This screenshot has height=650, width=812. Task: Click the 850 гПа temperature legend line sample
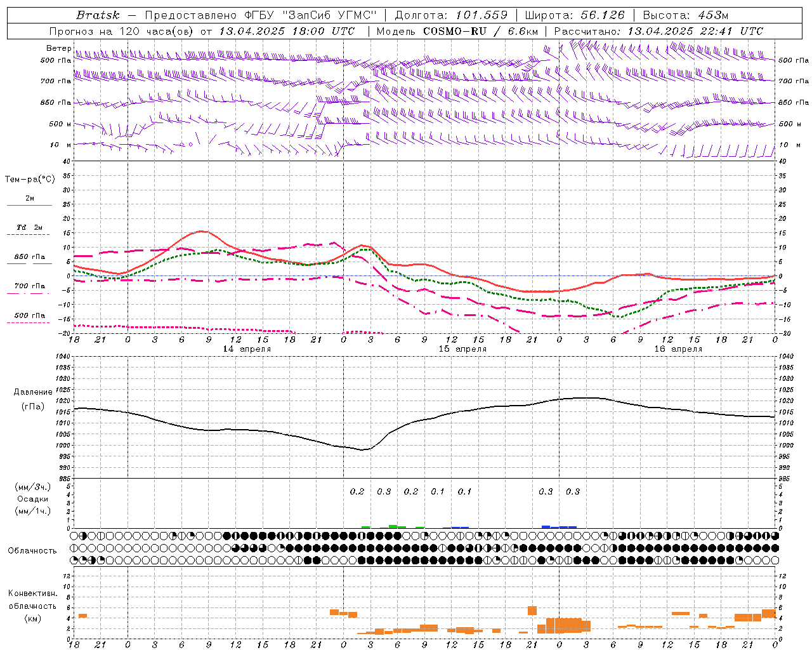point(29,263)
